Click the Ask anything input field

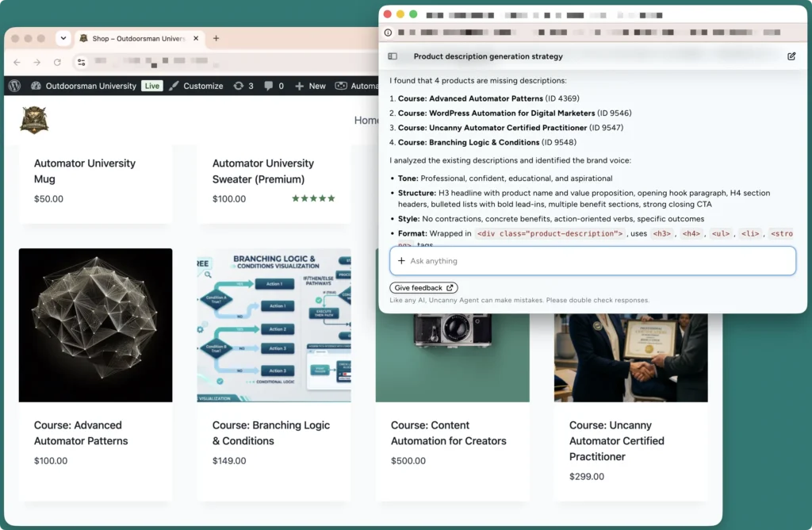(592, 260)
